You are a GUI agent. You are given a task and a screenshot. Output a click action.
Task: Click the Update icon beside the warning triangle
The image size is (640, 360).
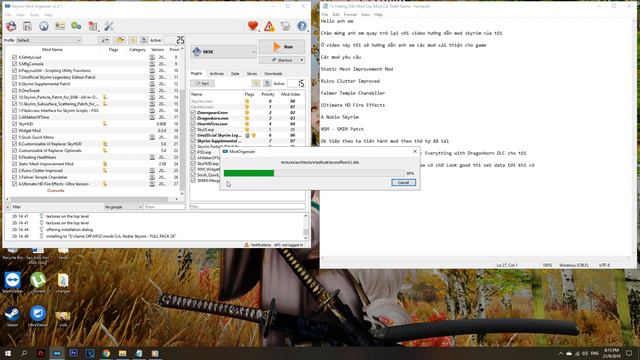click(286, 26)
